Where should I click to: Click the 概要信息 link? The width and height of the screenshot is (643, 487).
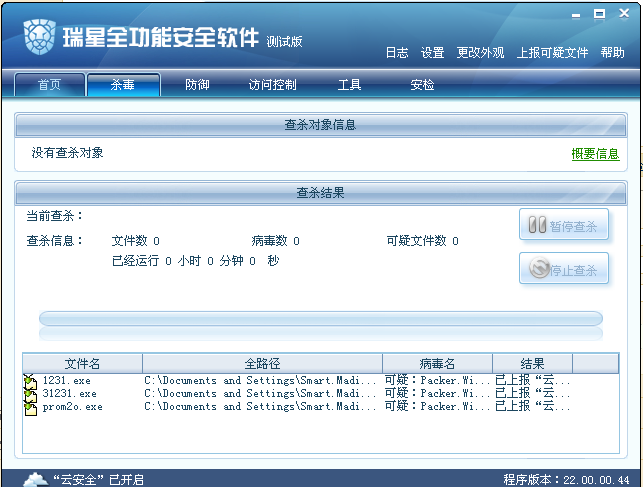tap(595, 154)
